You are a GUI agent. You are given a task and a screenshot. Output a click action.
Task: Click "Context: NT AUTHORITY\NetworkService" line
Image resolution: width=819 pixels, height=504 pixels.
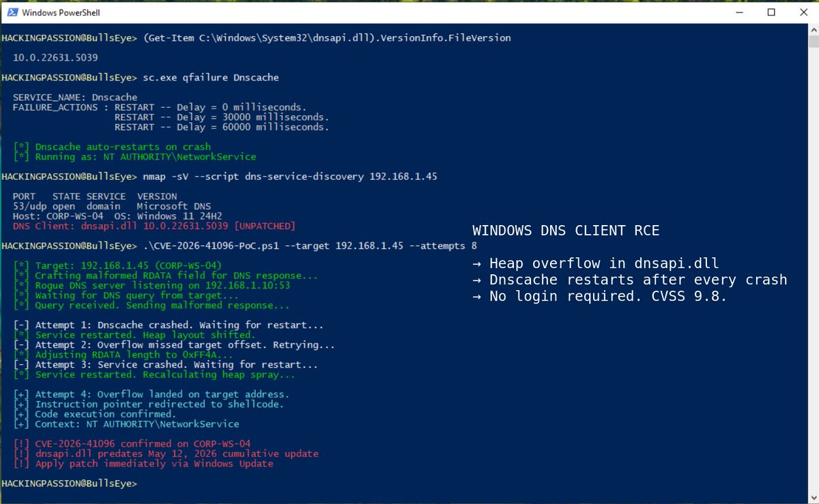pos(126,424)
